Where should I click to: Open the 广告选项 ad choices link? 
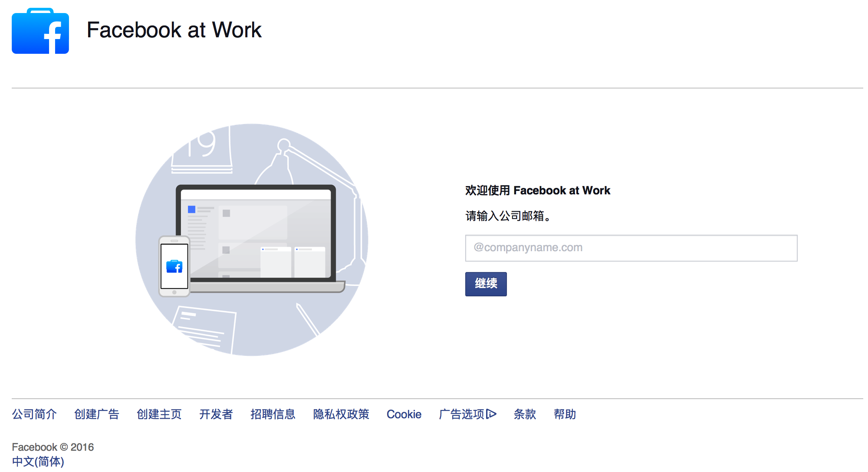point(461,414)
